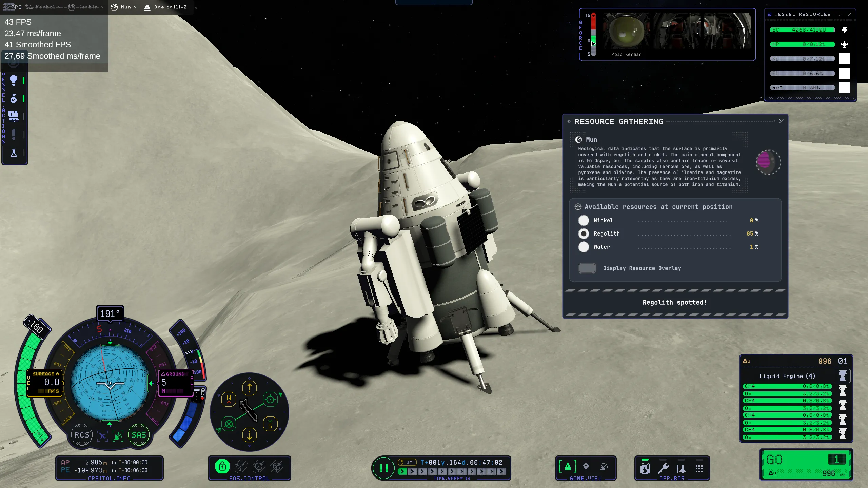Click the stage number 1 indicator on GO
The image size is (868, 488).
pos(837,460)
